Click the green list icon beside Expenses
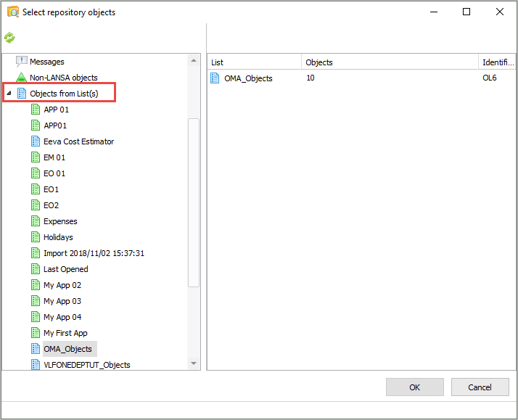Viewport: 518px width, 420px height. (36, 221)
